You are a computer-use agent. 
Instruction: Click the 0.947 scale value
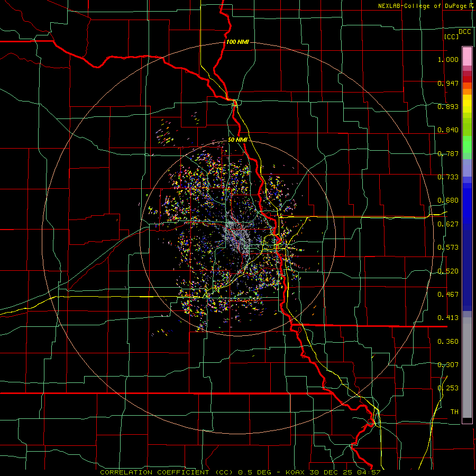(448, 83)
